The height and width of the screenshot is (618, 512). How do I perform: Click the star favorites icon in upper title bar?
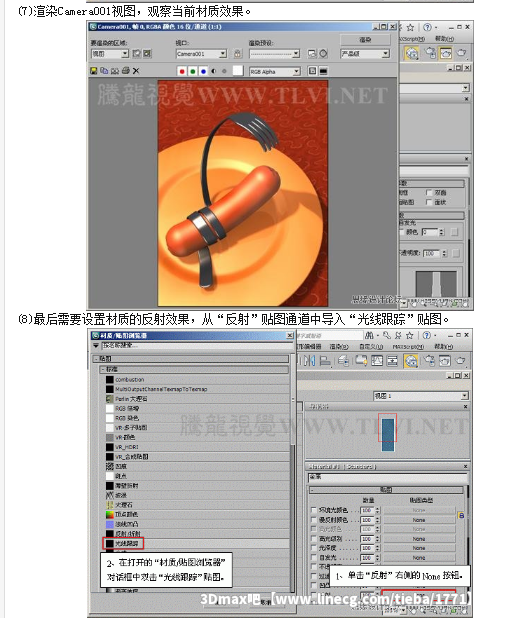(410, 27)
